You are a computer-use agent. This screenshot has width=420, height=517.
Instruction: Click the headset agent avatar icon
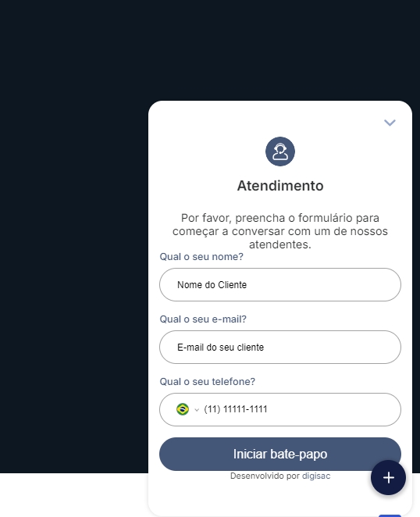[280, 152]
